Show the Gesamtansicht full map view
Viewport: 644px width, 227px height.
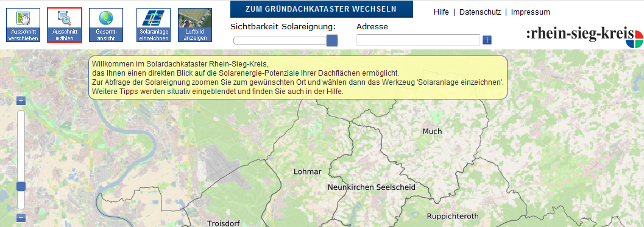[x=106, y=25]
